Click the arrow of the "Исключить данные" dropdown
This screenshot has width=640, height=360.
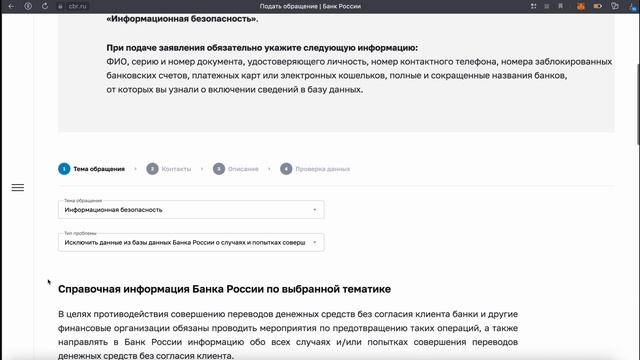point(315,242)
